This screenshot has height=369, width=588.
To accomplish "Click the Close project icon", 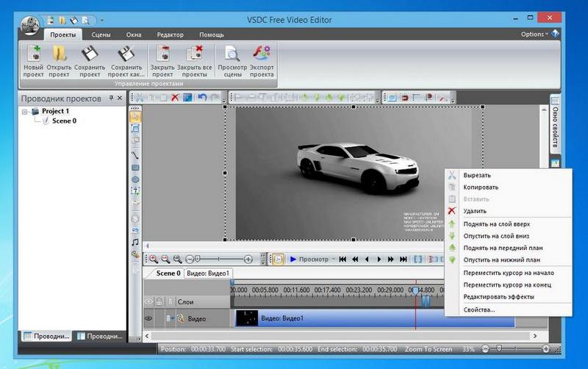I will point(162,54).
